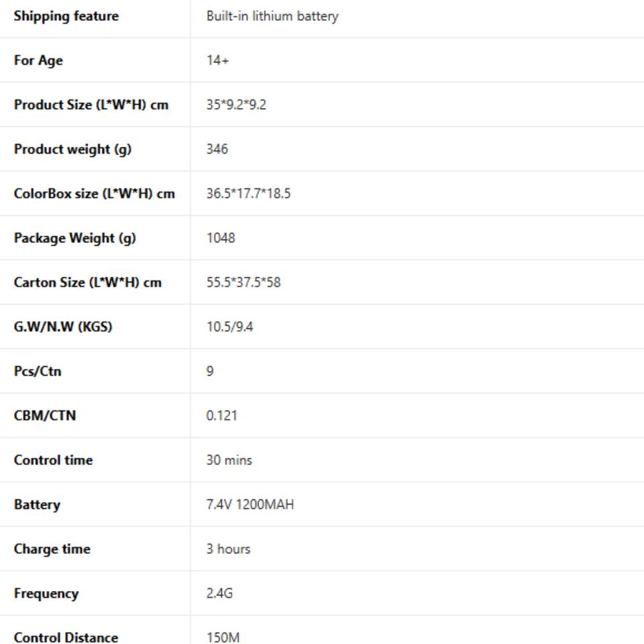Click the 0.121 CBM/CTN value
Viewport: 644px width, 644px height.
tap(221, 416)
